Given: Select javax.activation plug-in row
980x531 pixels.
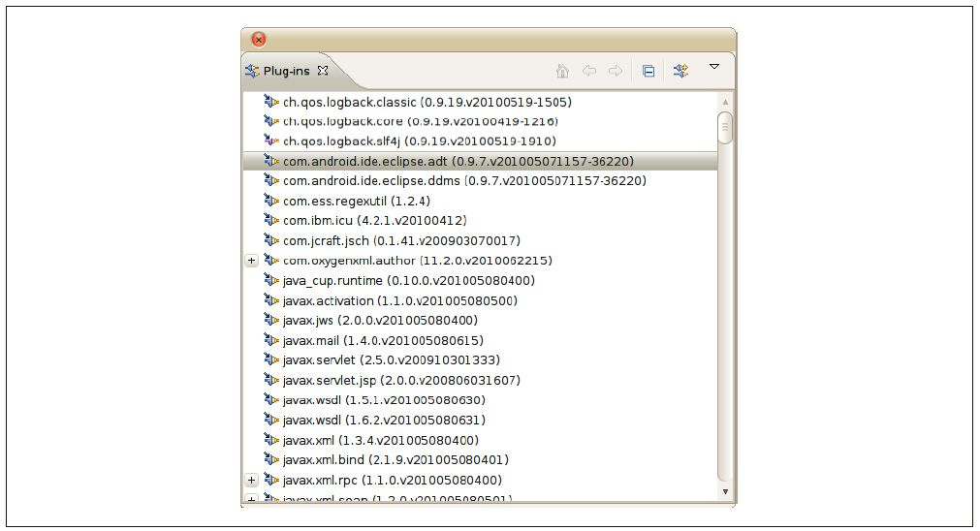Looking at the screenshot, I should click(x=480, y=300).
